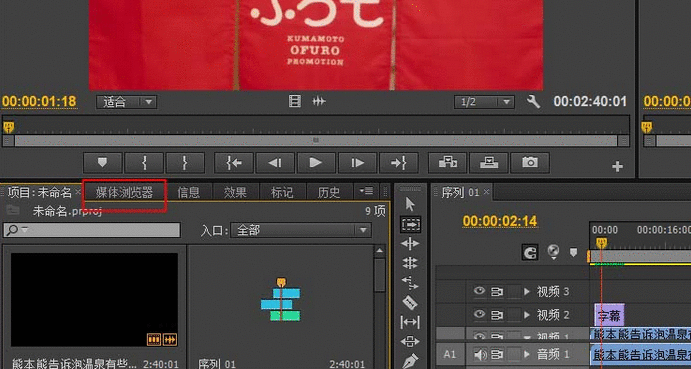Toggle 视频 3 track eye visibility
This screenshot has height=369, width=691.
pos(479,291)
